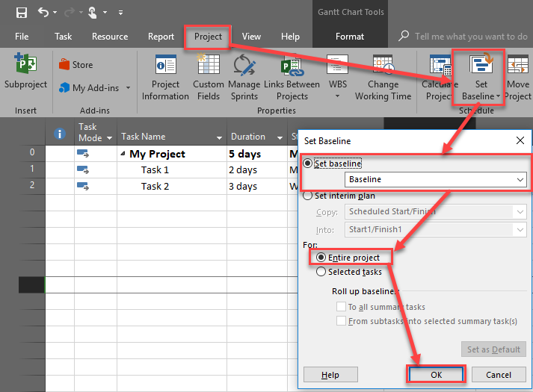Screen dimensions: 533x392
Task: Choose the Set interim plan option
Action: (306, 196)
